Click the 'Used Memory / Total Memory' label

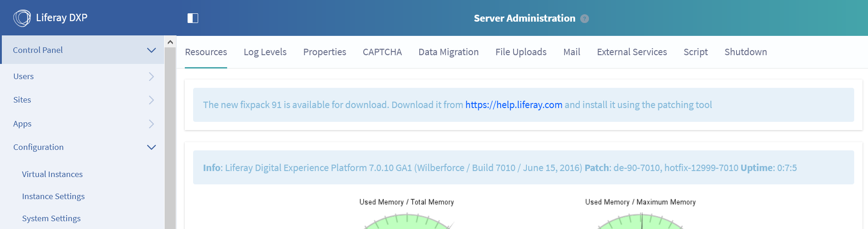pos(406,202)
